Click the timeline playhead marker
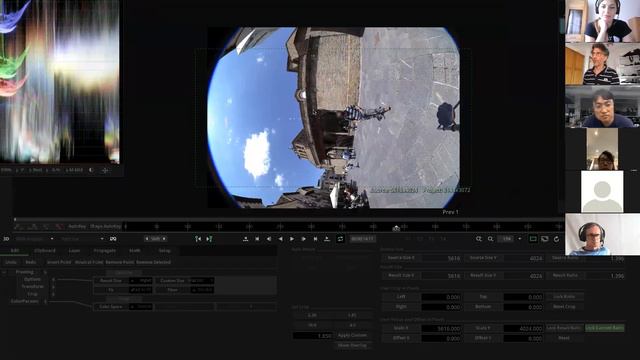This screenshot has width=640, height=360. [x=396, y=228]
